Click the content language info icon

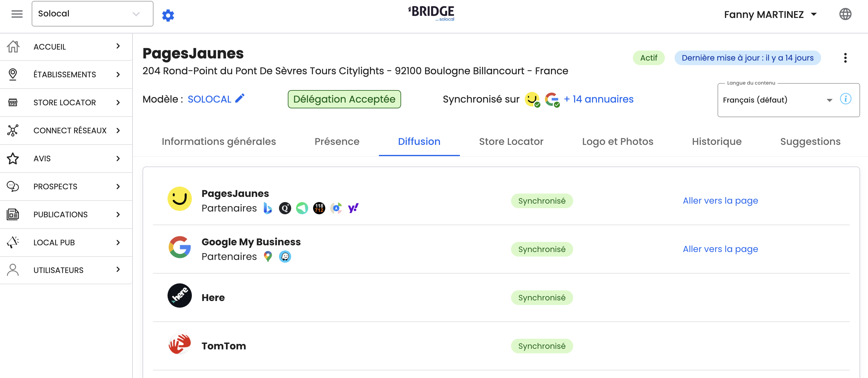pos(845,99)
